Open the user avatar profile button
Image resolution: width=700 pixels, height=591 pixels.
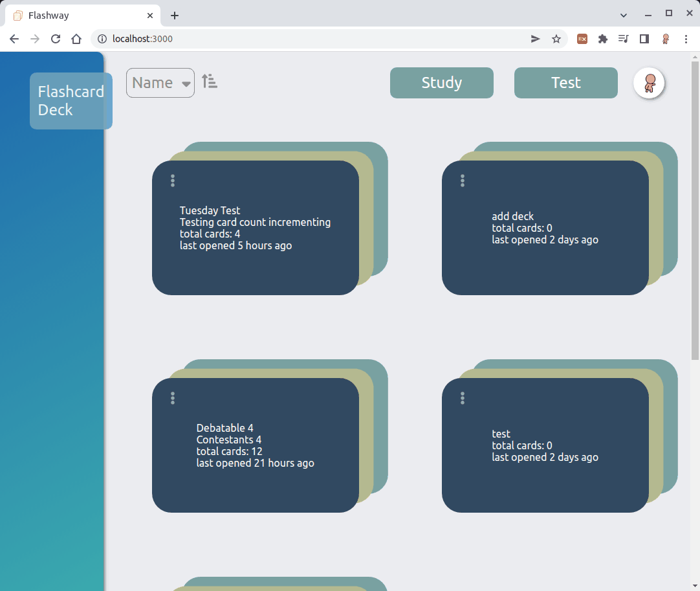tap(650, 83)
